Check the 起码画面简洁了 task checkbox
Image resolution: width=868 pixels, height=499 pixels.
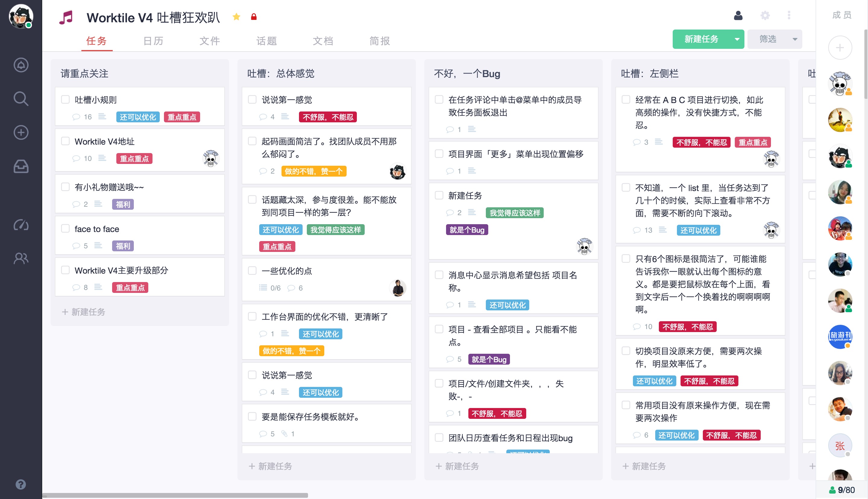[252, 141]
